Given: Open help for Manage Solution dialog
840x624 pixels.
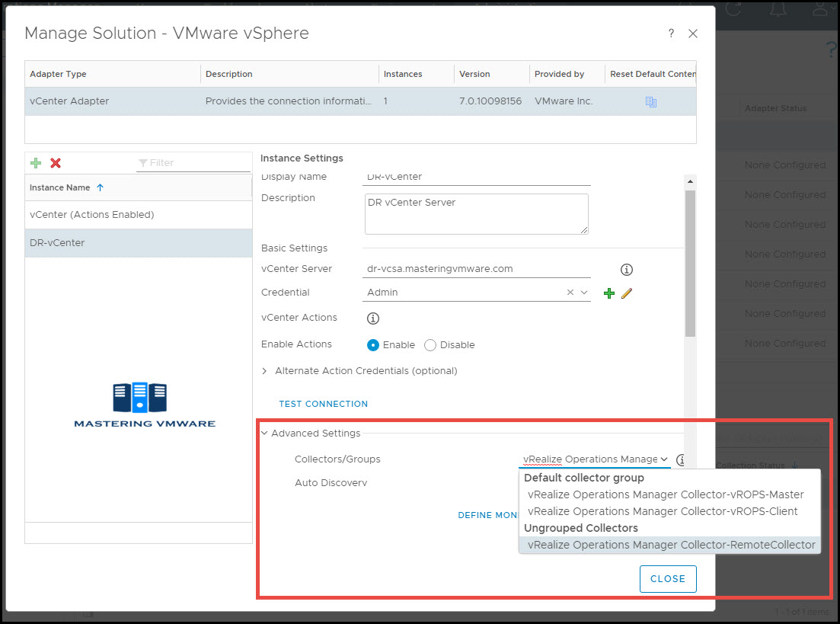Looking at the screenshot, I should (671, 34).
